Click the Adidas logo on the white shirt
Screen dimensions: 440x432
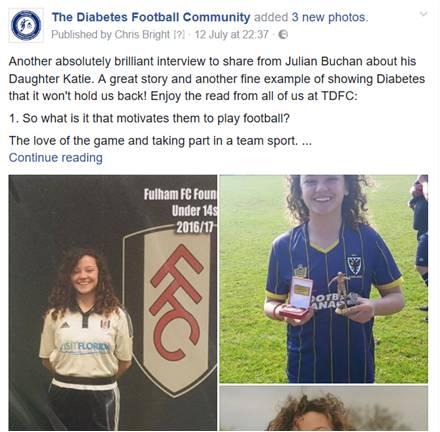(x=65, y=324)
